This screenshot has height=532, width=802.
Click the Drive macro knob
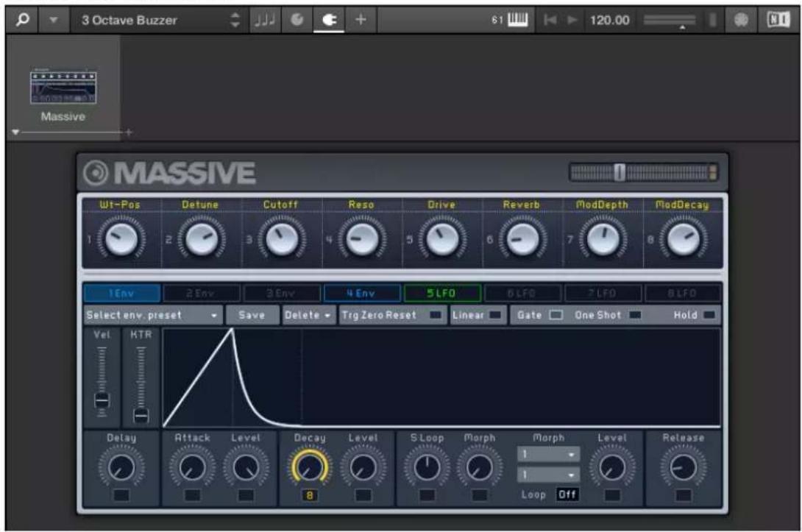pyautogui.click(x=442, y=239)
